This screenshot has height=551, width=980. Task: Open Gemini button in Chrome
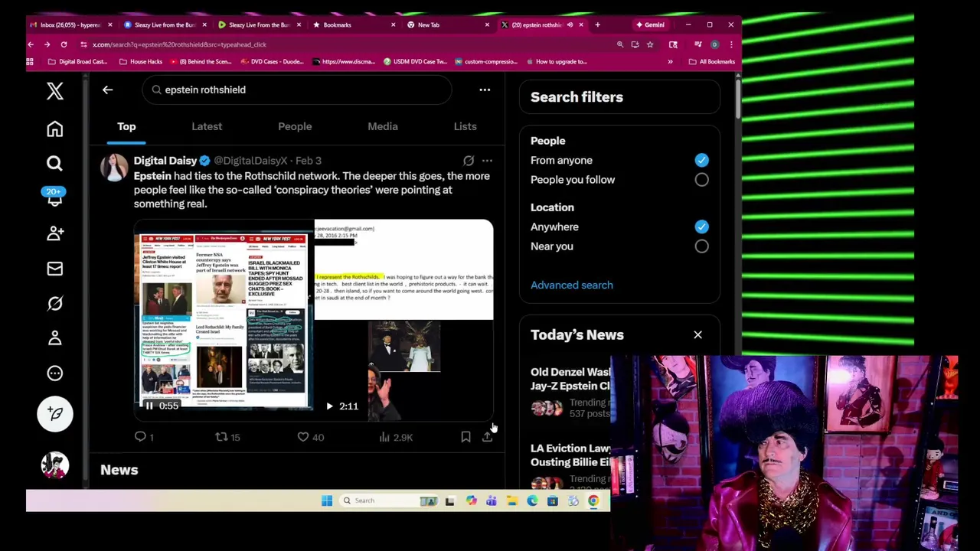tap(650, 24)
